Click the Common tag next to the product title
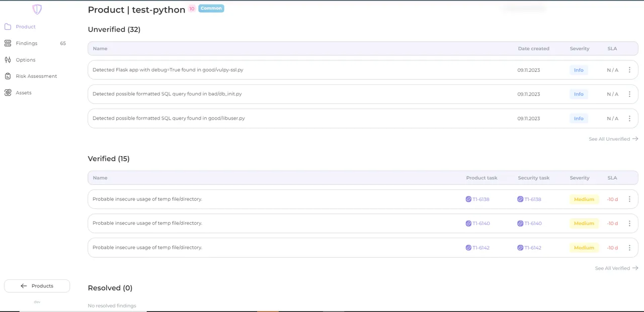Screen dimensions: 644x312 point(211,8)
